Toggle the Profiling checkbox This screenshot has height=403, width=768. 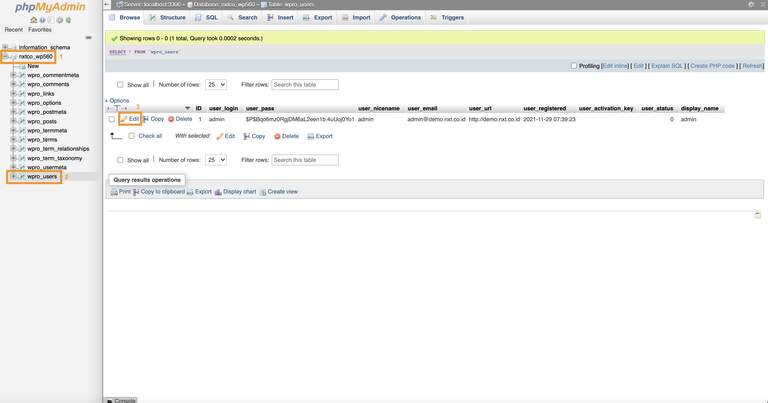click(574, 66)
